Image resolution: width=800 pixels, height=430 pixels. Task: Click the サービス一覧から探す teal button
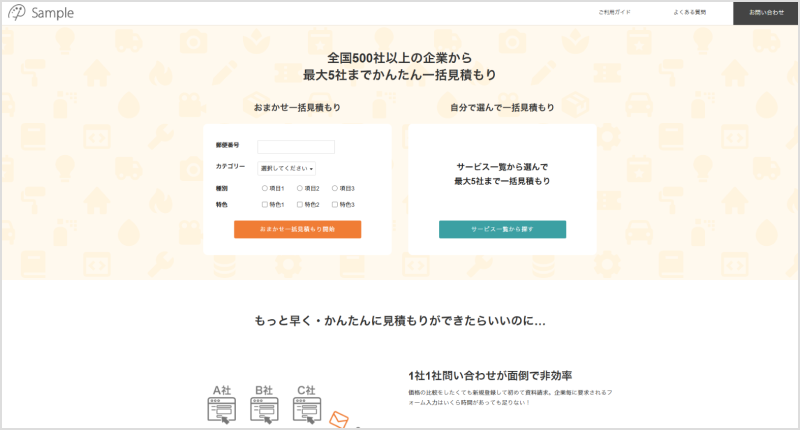click(x=503, y=230)
